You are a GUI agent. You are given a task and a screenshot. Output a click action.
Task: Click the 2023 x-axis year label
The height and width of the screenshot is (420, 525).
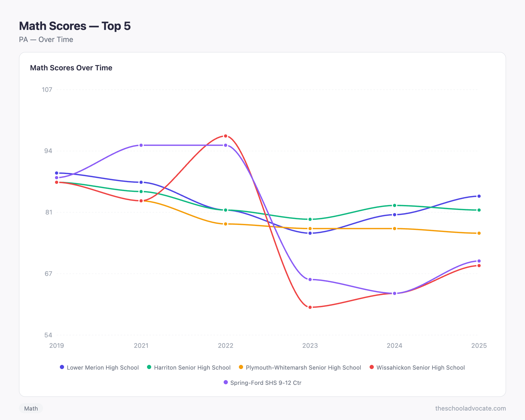click(x=310, y=345)
